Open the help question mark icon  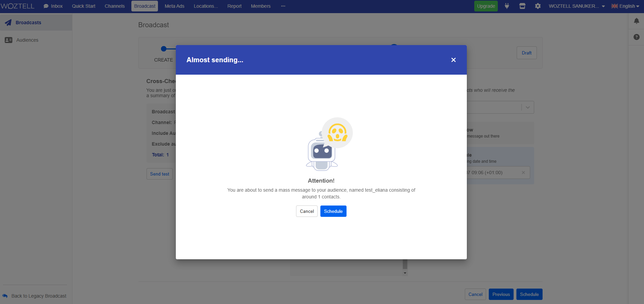(x=636, y=37)
